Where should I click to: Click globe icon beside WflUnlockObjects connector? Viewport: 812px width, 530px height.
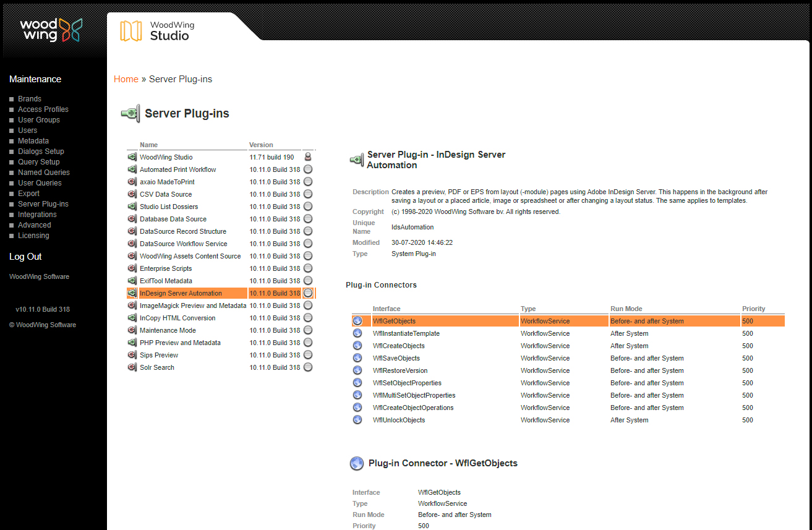click(x=357, y=420)
